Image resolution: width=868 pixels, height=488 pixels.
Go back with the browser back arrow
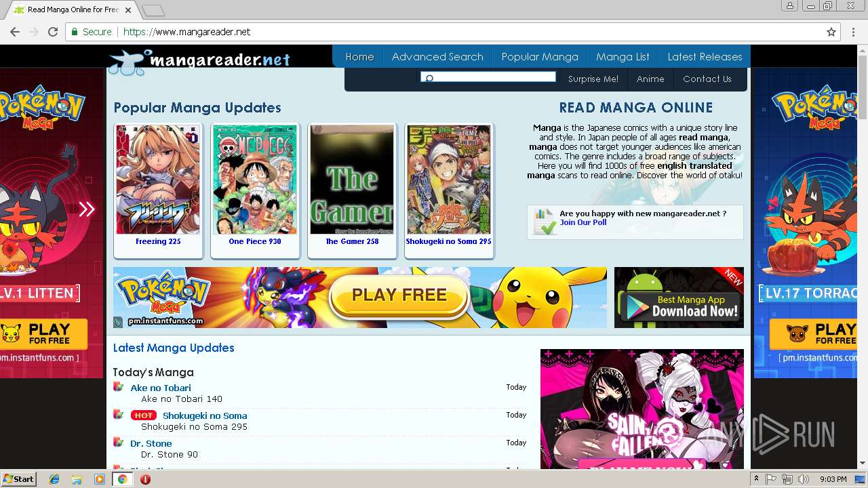[14, 32]
